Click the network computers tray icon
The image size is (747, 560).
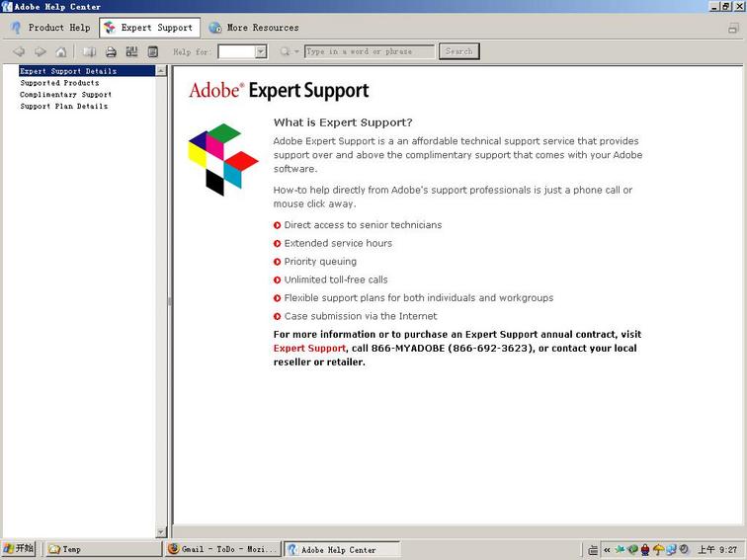point(671,549)
